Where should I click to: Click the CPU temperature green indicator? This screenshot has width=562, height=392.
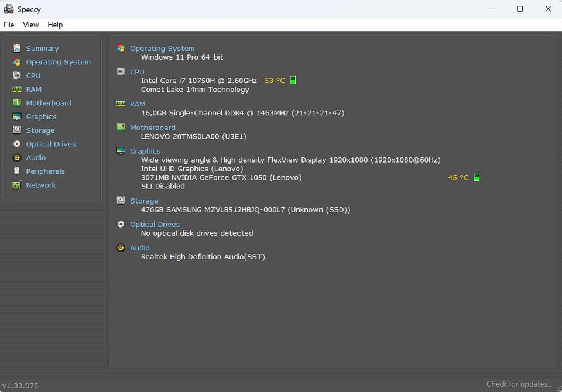[293, 80]
